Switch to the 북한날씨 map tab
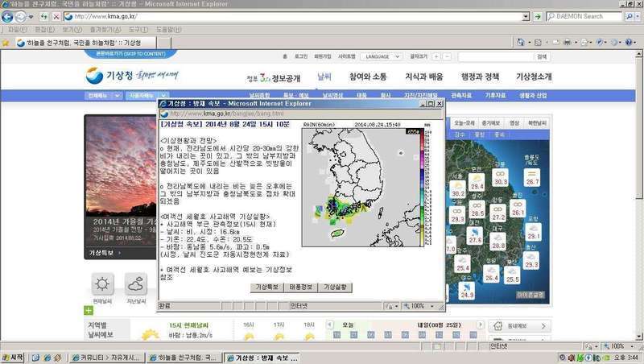 pos(537,123)
